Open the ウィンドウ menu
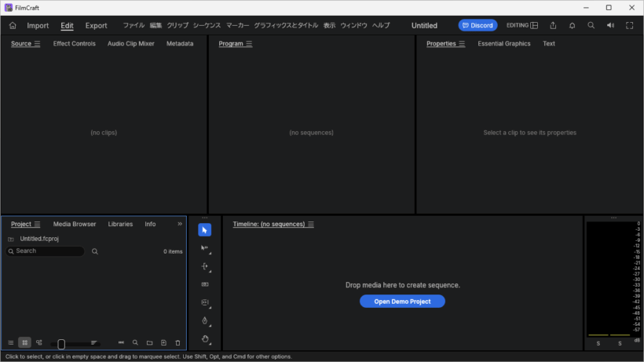The height and width of the screenshot is (362, 644). tap(353, 25)
